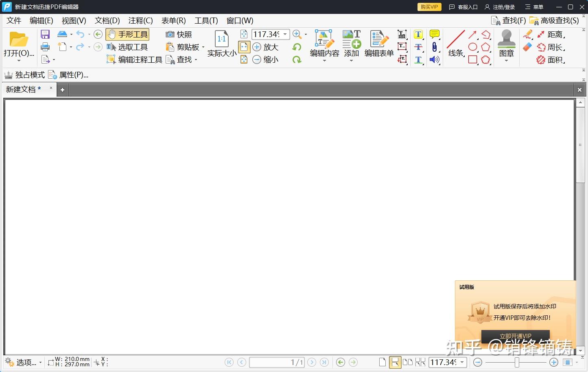Open the Customer Service (客服入口) link
This screenshot has height=372, width=588.
point(463,7)
